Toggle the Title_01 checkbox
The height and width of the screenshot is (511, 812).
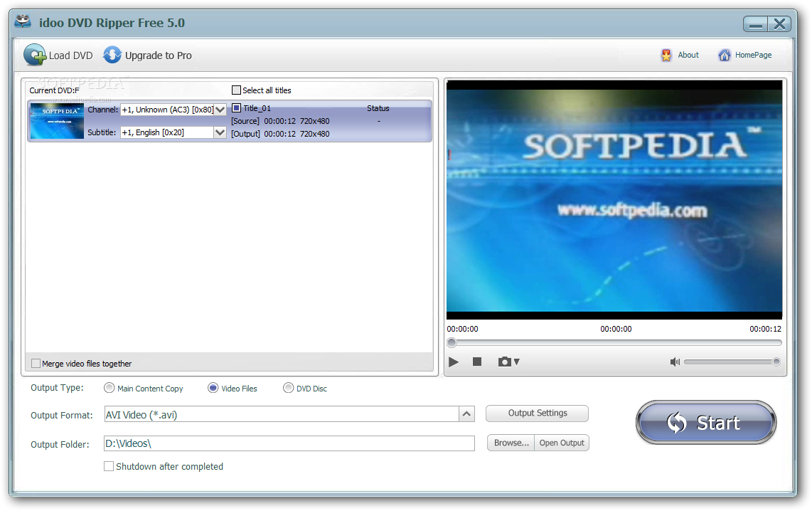point(236,108)
